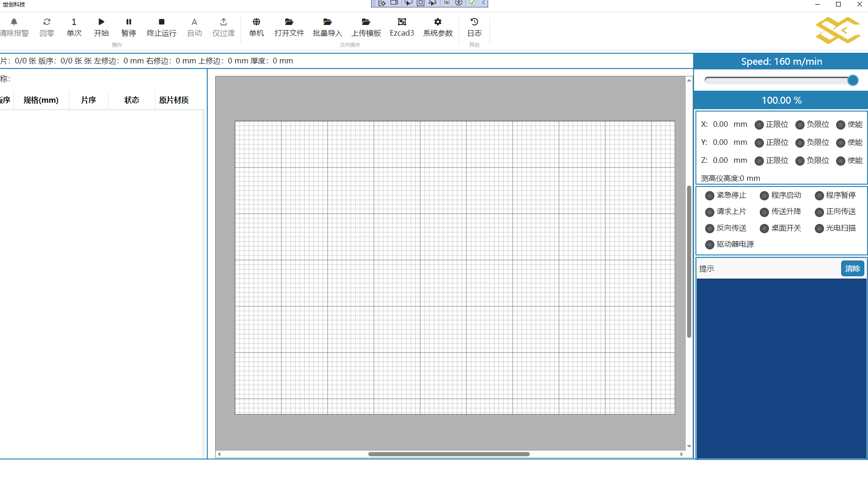Image resolution: width=868 pixels, height=478 pixels.
Task: Click the canvas horizontal scrollbar right arrow
Action: pyautogui.click(x=682, y=454)
